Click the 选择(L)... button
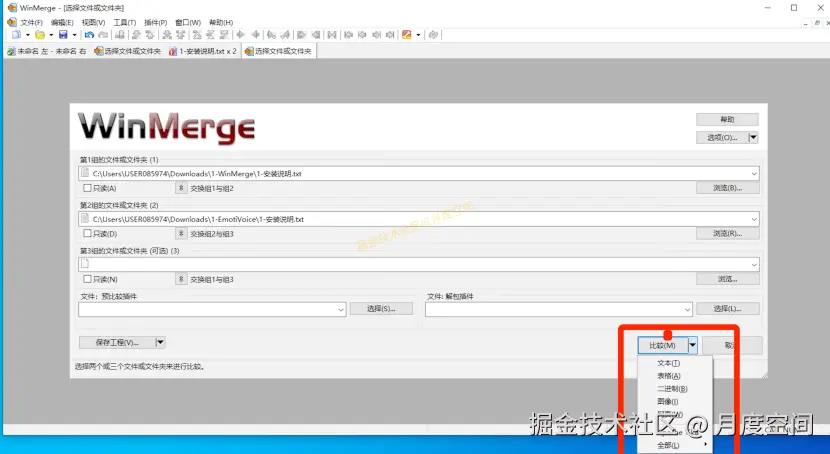Viewport: 830px width, 454px height. point(727,308)
